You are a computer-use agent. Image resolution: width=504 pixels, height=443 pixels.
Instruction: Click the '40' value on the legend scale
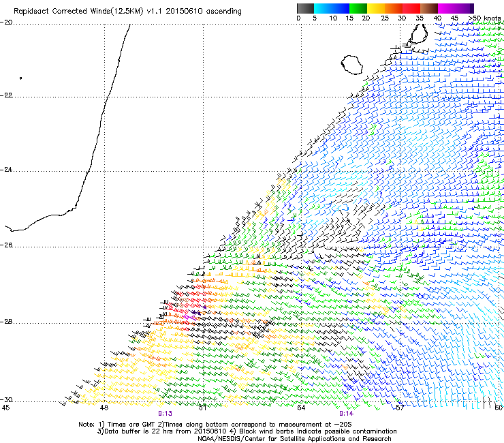pyautogui.click(x=437, y=18)
